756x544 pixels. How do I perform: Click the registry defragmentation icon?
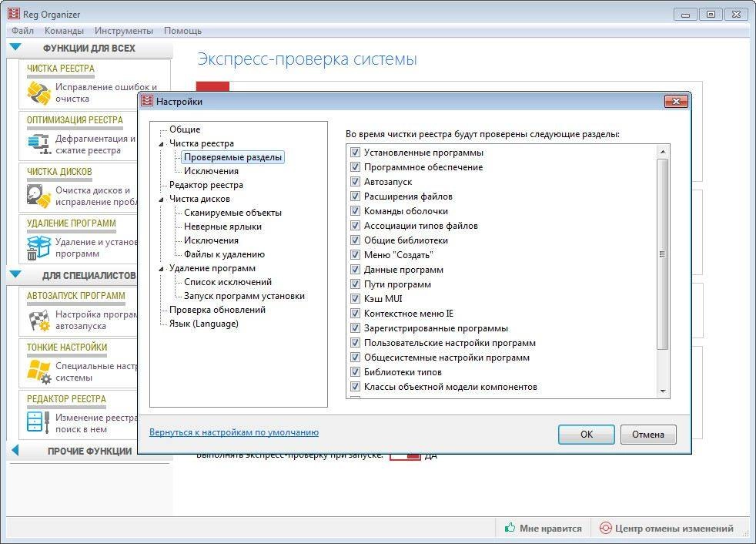pos(39,144)
